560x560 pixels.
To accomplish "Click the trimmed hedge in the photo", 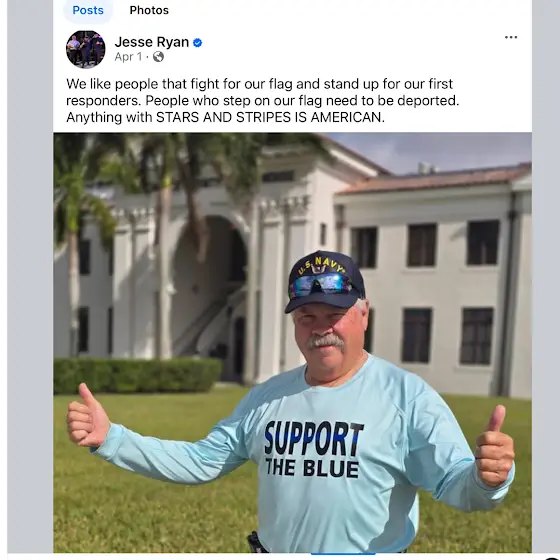I will coord(138,375).
